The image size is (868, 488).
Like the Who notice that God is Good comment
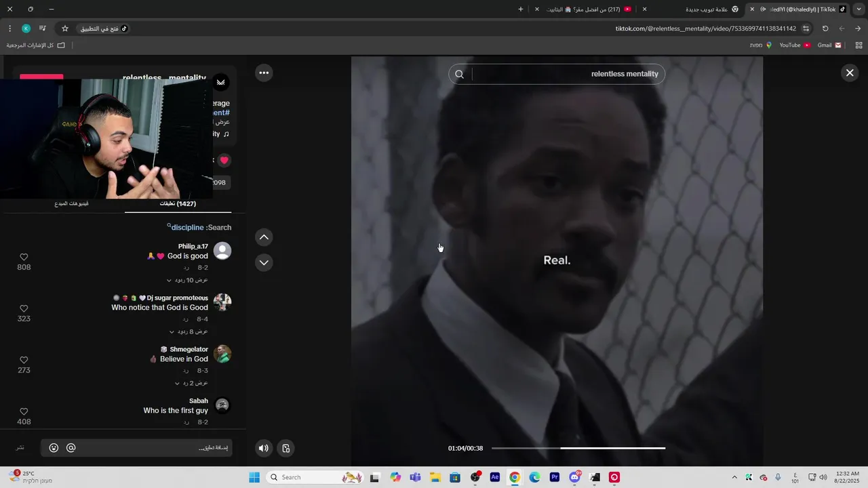pos(24,308)
